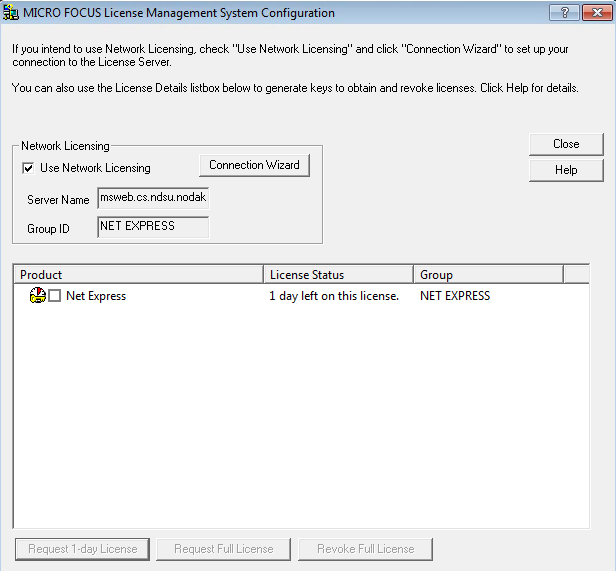Toggle the Use Network Licensing checkbox
The image size is (616, 571).
pos(28,168)
